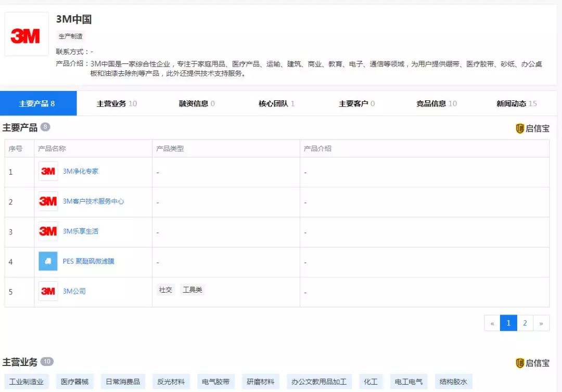Click the 联系方式 contact line

74,52
